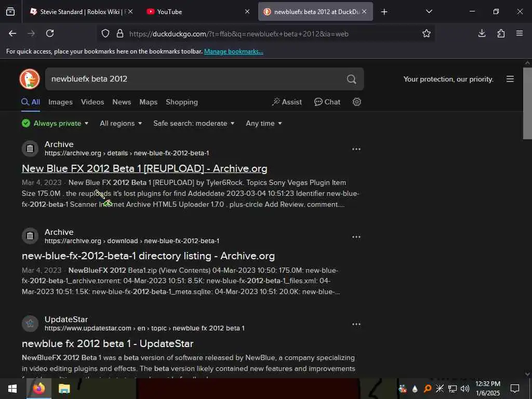Click Manage bookmarks link

click(233, 51)
